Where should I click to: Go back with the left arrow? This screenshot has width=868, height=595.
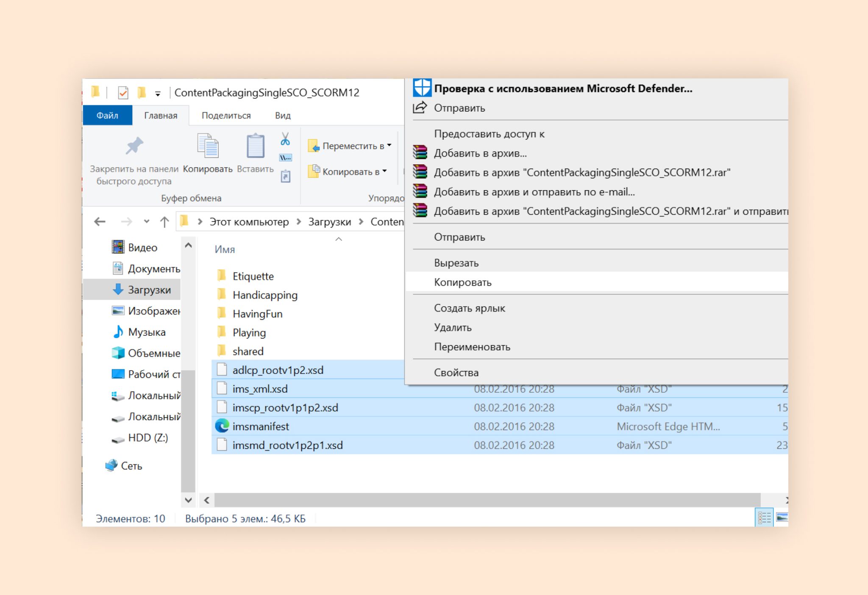pos(100,221)
